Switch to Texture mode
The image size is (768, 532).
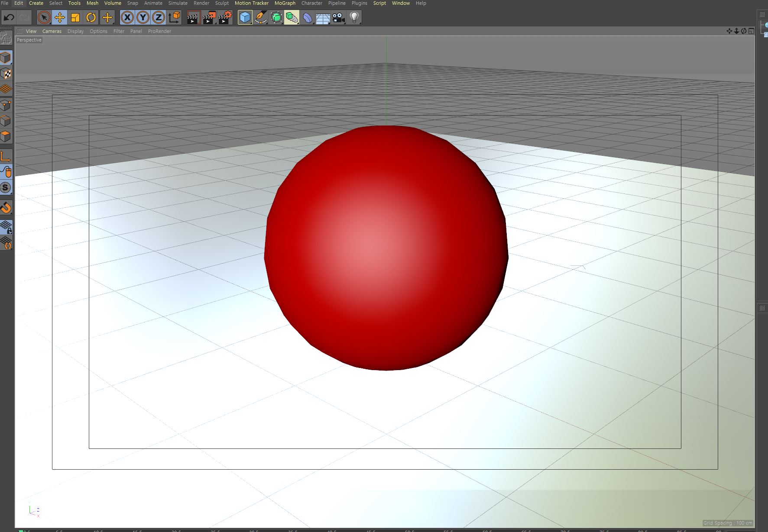(6, 74)
